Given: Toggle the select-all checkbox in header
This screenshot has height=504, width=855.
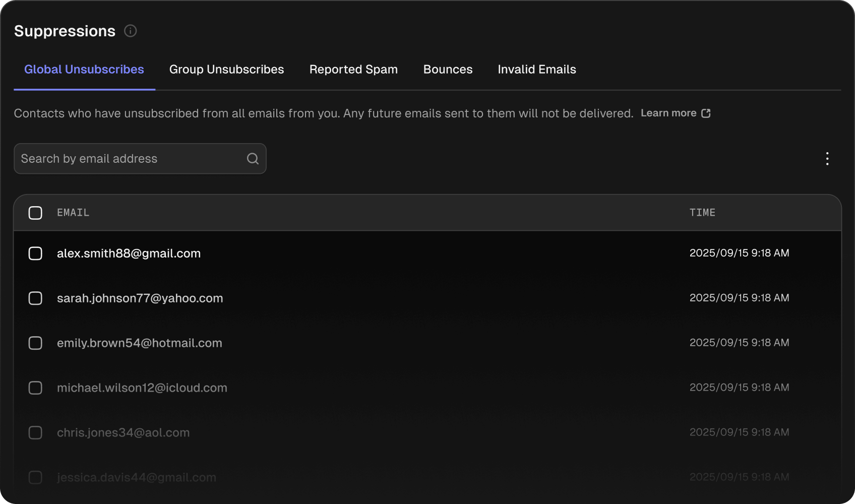Looking at the screenshot, I should 35,213.
